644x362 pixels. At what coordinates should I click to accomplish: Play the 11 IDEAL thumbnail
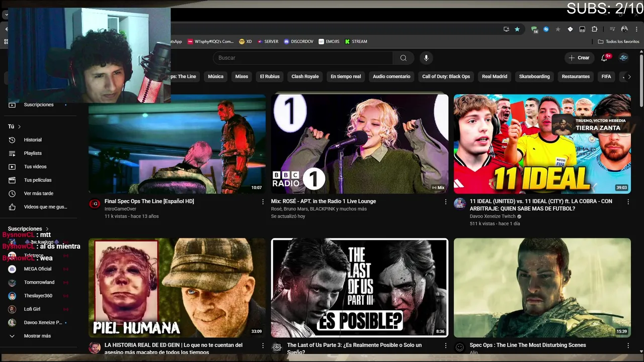(542, 144)
